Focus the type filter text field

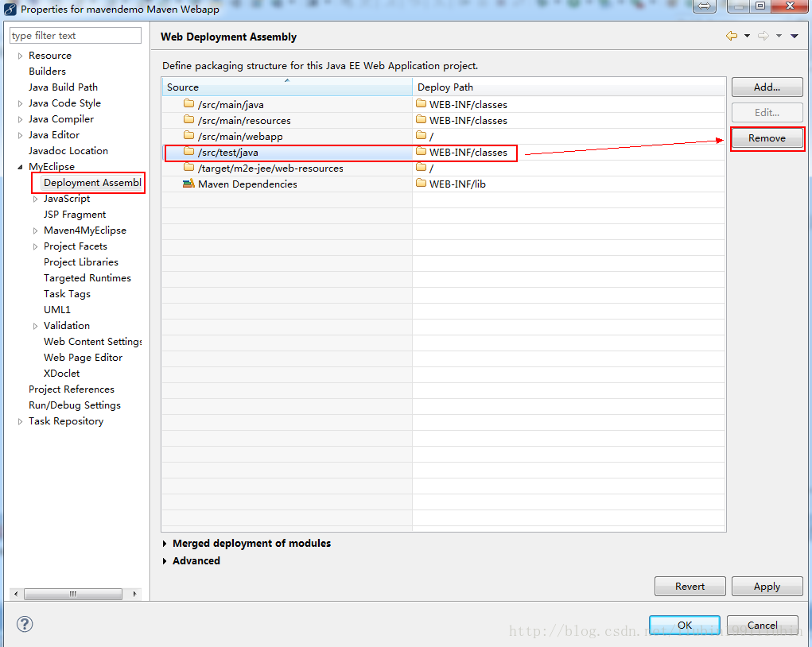[x=76, y=36]
